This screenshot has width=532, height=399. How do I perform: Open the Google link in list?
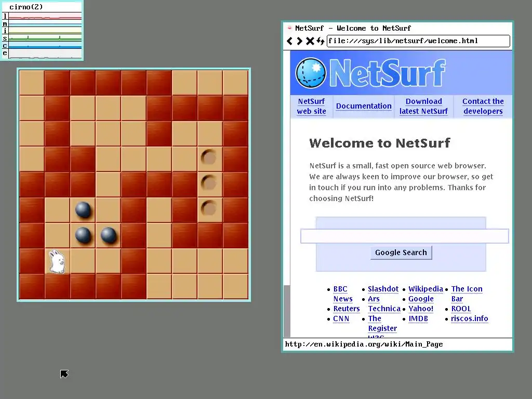tap(421, 299)
